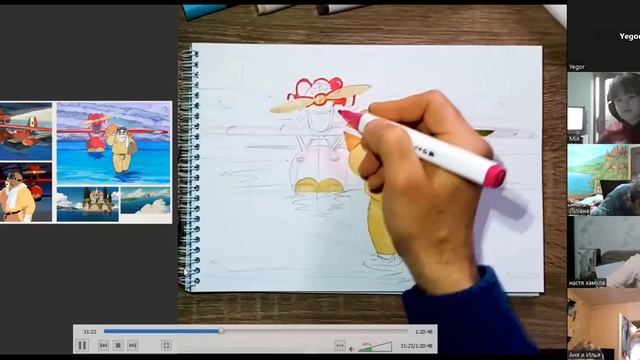Mute audio via speaker icon

click(351, 349)
